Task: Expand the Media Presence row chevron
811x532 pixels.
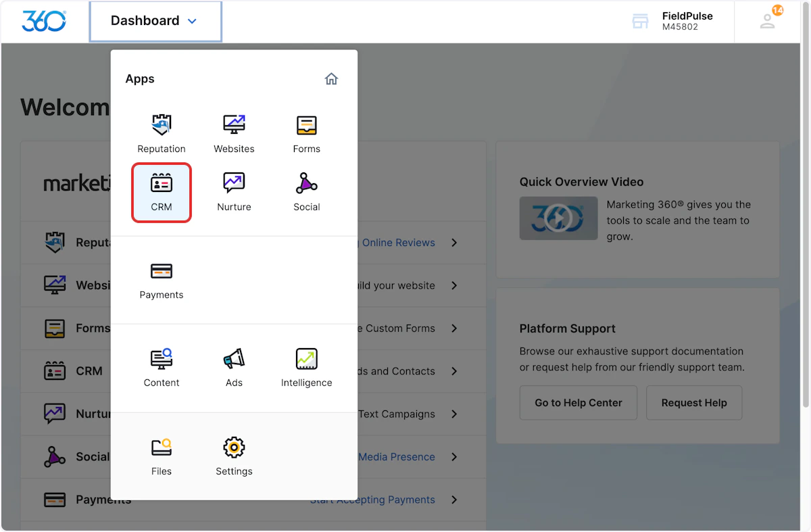Action: (x=454, y=457)
